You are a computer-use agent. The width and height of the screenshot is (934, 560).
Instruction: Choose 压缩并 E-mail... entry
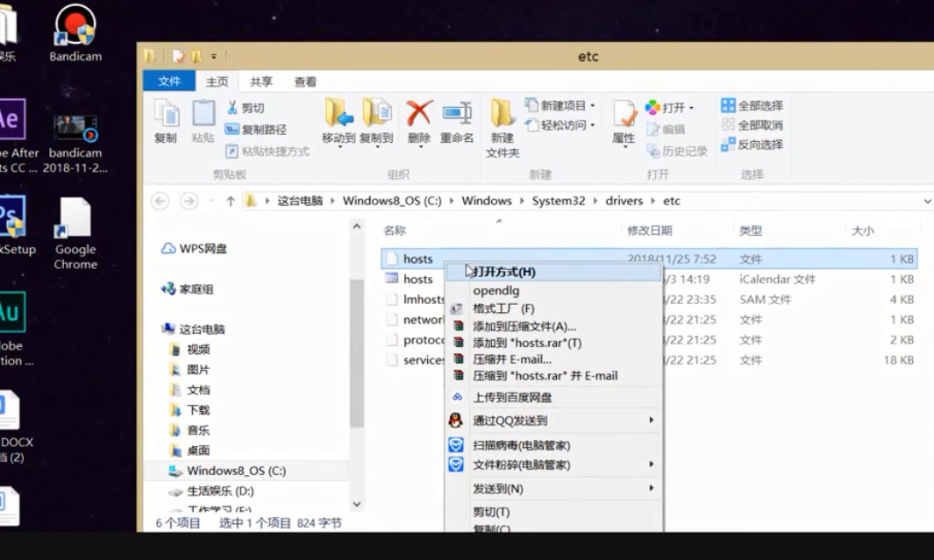553,359
